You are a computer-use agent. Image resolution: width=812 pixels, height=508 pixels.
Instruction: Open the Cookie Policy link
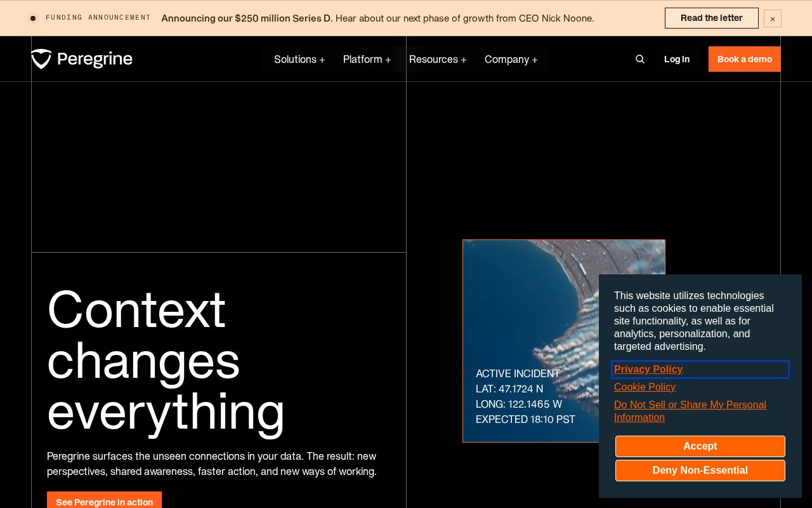click(x=645, y=387)
